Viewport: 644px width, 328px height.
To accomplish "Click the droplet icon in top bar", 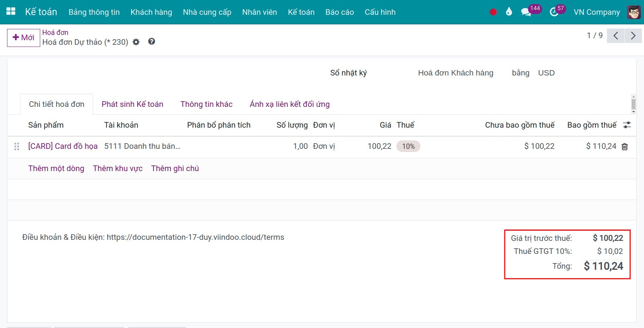I will click(509, 12).
